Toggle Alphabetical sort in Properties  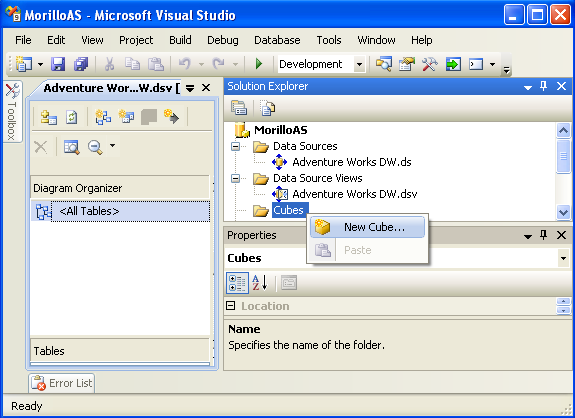point(260,283)
